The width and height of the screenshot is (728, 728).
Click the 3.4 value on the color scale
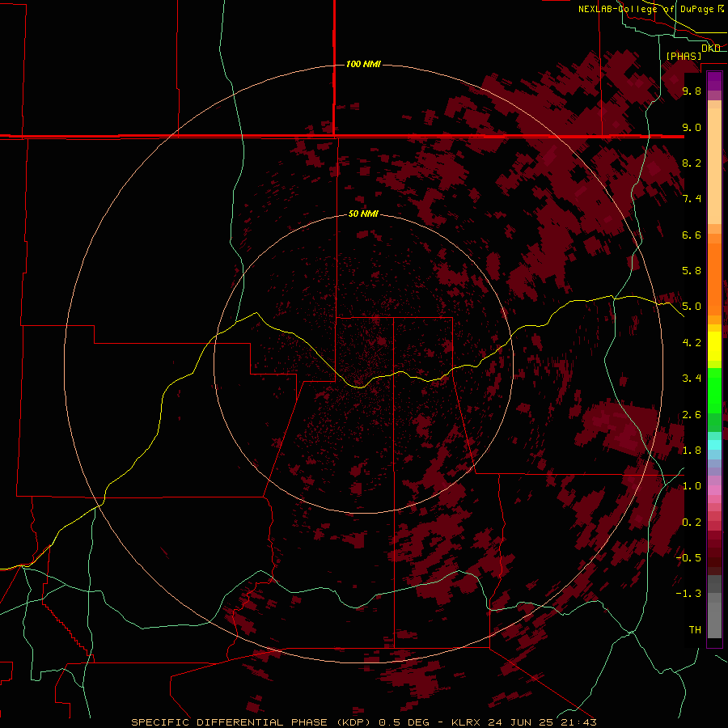692,379
